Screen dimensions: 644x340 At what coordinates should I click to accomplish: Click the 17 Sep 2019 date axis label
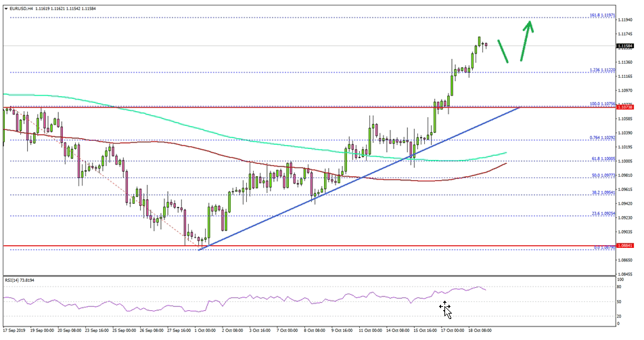tap(15, 330)
